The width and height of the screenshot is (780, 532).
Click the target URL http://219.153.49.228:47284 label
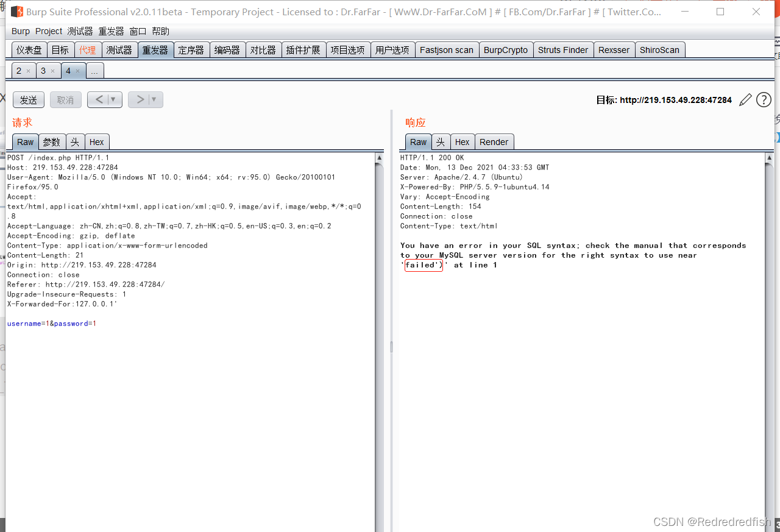point(676,100)
